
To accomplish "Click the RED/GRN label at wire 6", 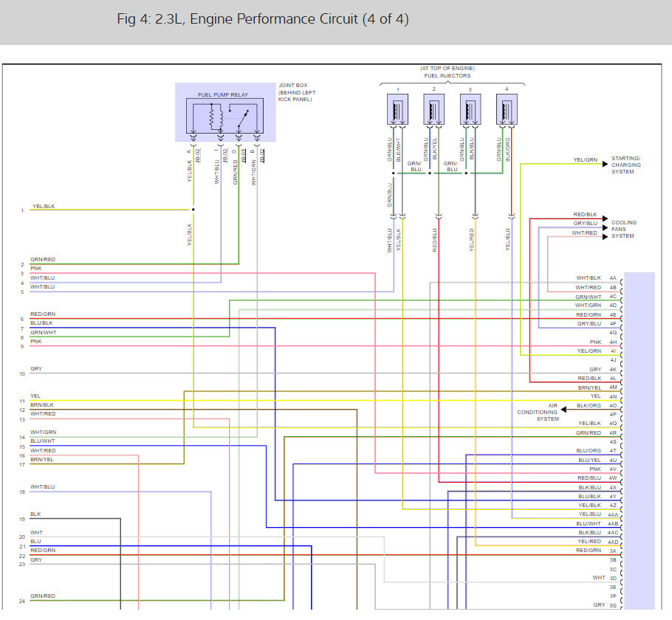I will coord(43,314).
